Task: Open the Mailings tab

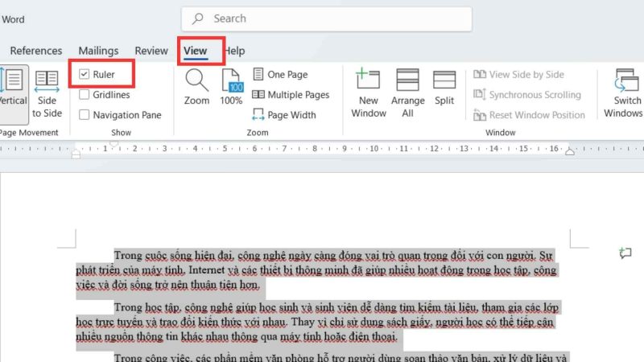Action: [x=98, y=51]
